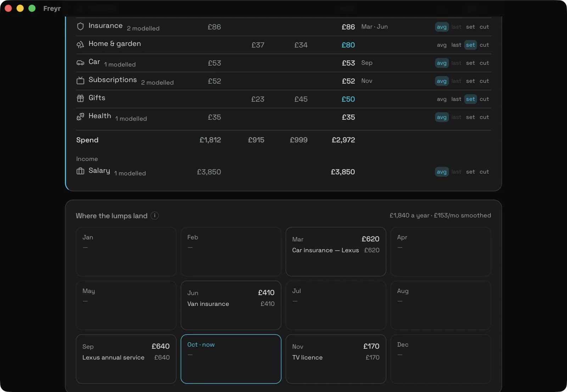Click the Freyr window title
This screenshot has width=567, height=392.
tap(52, 9)
